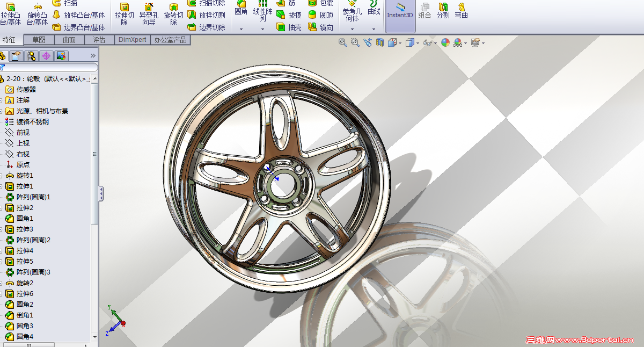This screenshot has width=644, height=347.
Task: Expand the 注解 annotations node
Action: click(2, 100)
